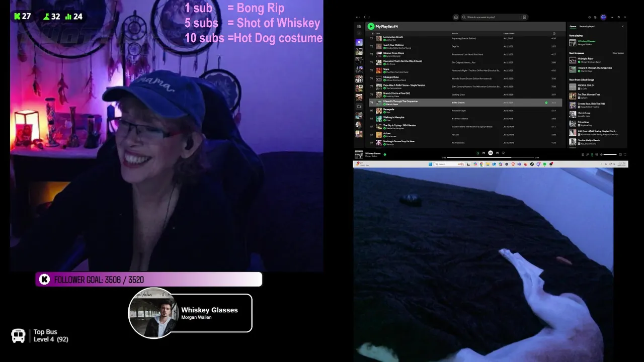Viewport: 644px width, 362px height.
Task: Select track At Last in the playlist
Action: click(387, 133)
